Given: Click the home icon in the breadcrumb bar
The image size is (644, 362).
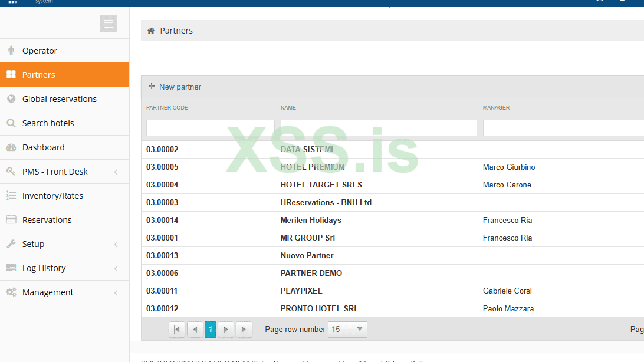Looking at the screenshot, I should (x=153, y=30).
